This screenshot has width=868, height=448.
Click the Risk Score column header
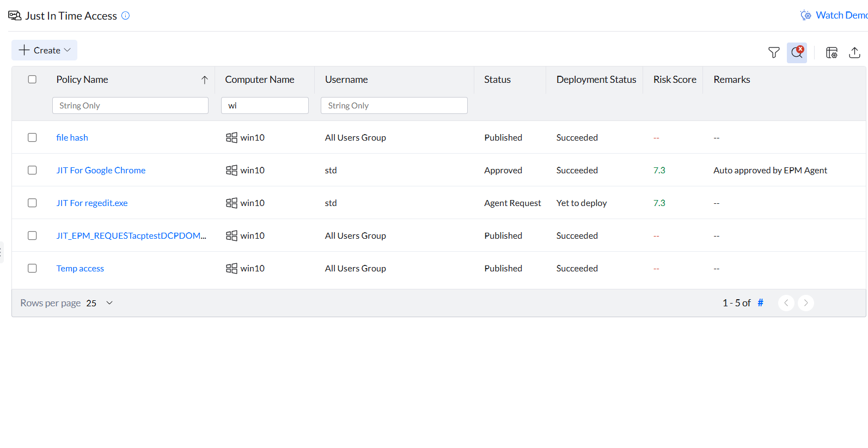click(675, 80)
